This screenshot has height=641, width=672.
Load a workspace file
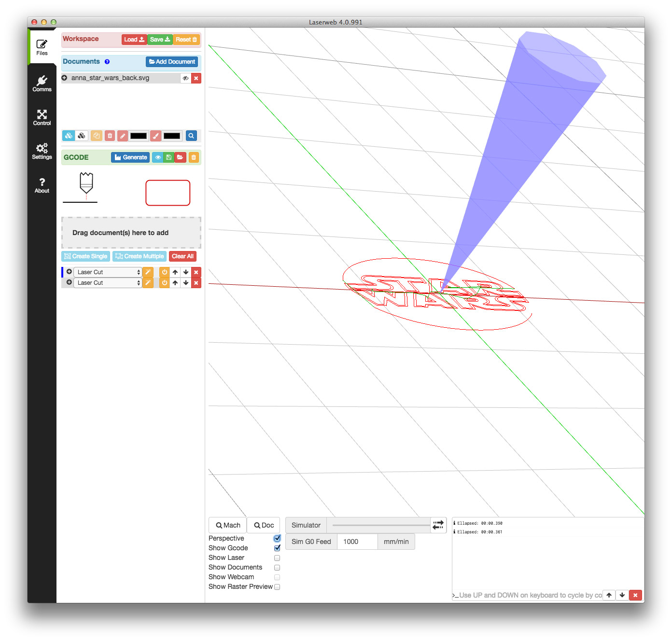coord(134,40)
